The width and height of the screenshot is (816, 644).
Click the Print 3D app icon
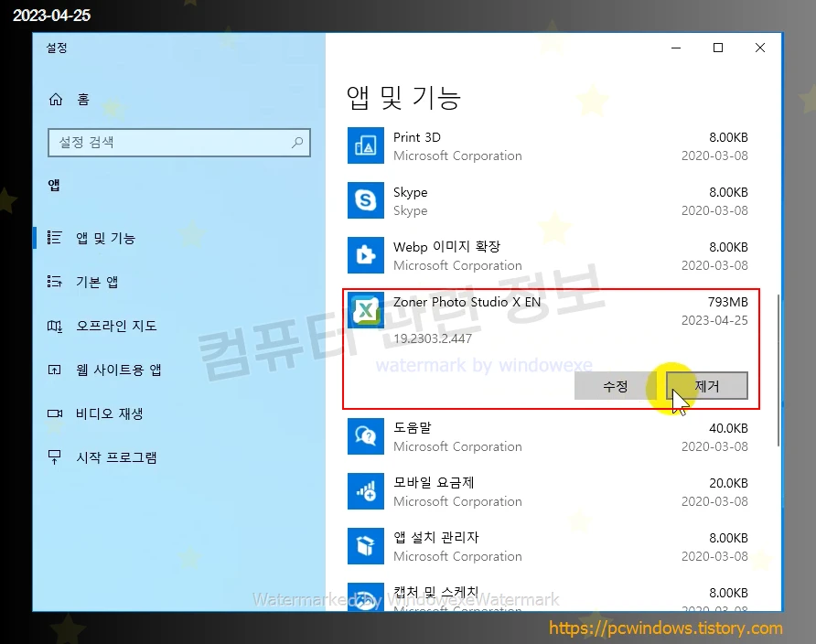point(366,145)
